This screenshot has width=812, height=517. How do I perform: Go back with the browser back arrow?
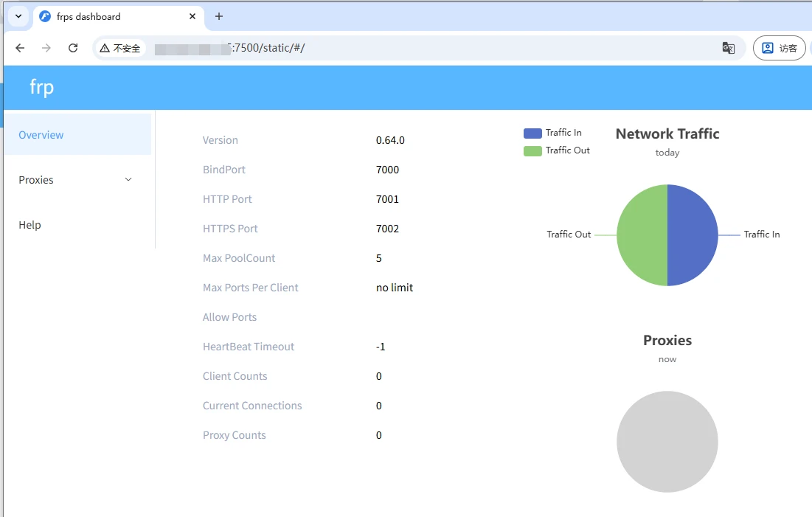coord(20,48)
